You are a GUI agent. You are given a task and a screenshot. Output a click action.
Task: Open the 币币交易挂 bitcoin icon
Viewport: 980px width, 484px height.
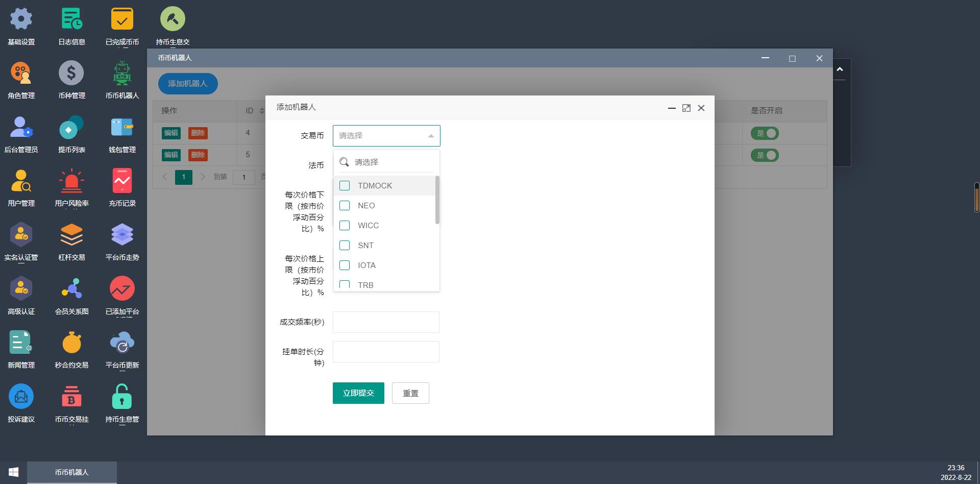pyautogui.click(x=71, y=397)
